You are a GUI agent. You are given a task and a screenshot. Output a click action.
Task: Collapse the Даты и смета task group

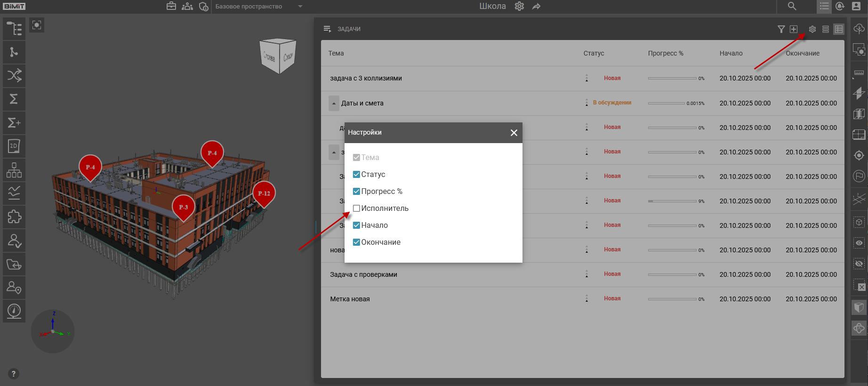point(334,103)
